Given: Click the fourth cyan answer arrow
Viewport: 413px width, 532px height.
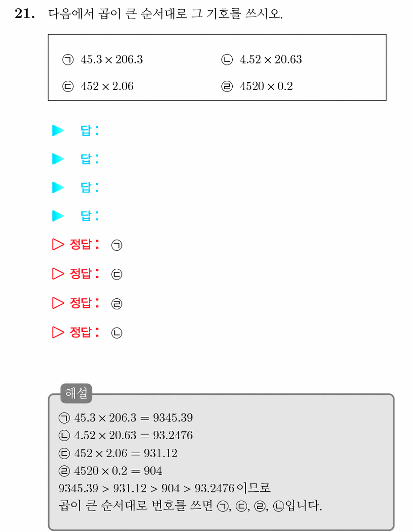Looking at the screenshot, I should point(58,216).
